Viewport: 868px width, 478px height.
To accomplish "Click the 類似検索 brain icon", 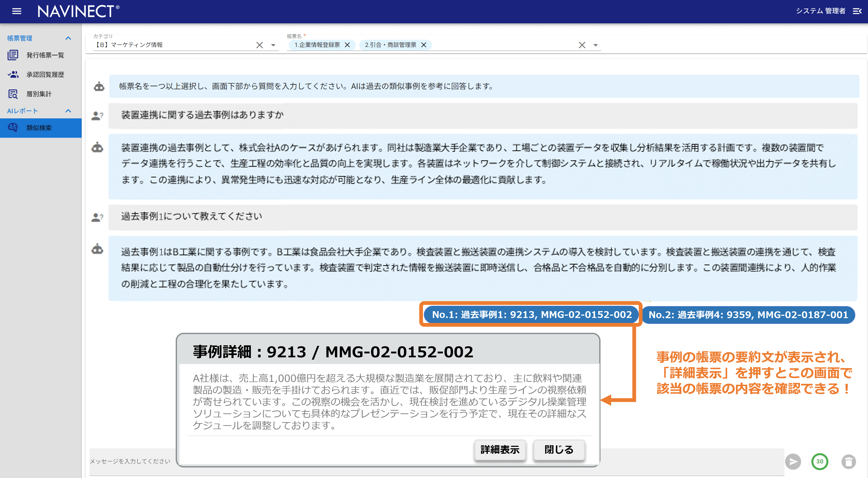I will (13, 128).
